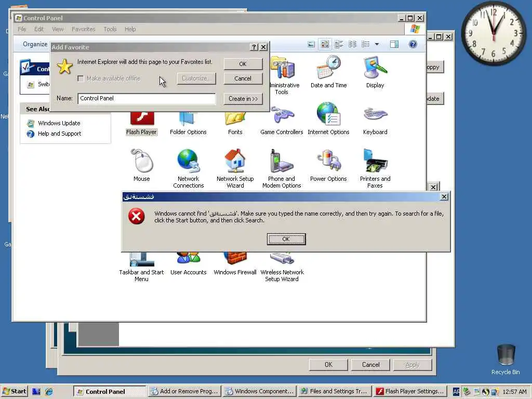Click Show Desktop quick launch icon

click(x=36, y=392)
